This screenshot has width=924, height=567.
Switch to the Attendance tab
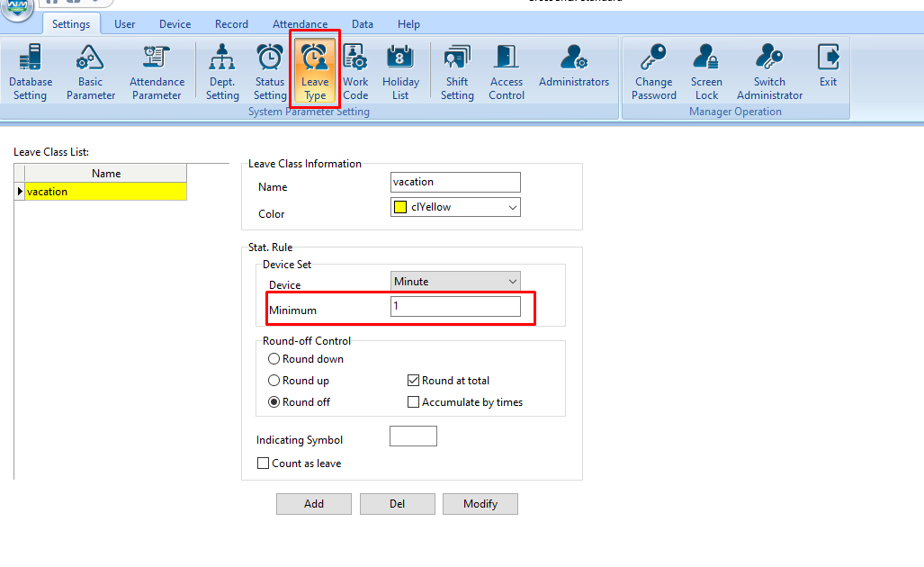point(300,24)
